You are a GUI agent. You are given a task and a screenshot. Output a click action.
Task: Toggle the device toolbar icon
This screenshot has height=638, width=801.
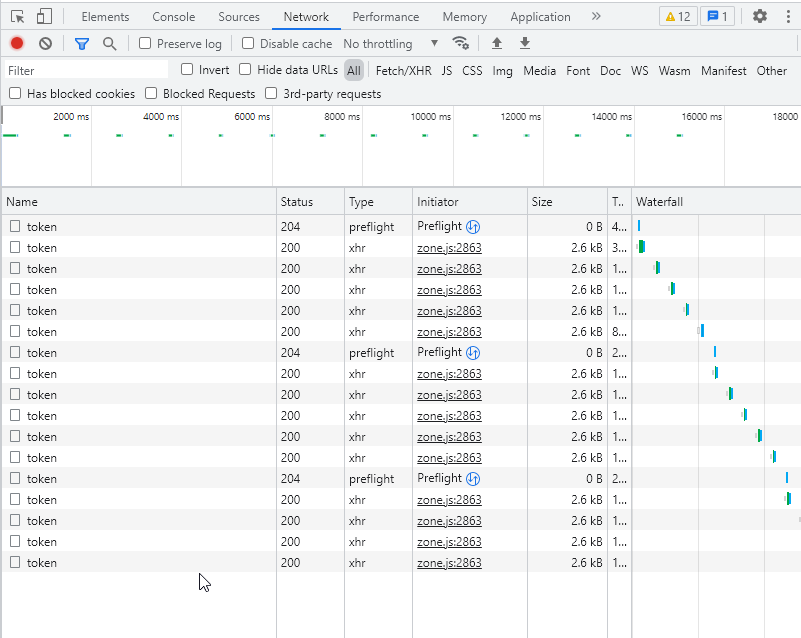tap(44, 17)
